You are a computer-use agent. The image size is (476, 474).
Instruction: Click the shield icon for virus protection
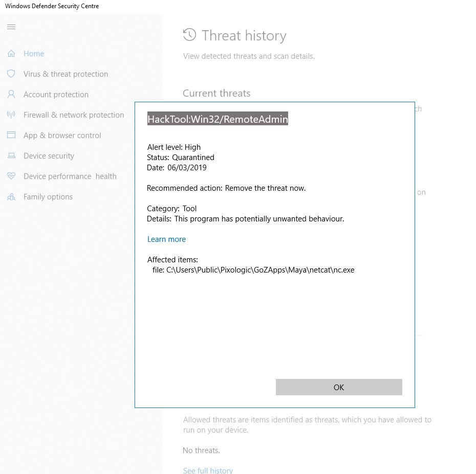(x=11, y=74)
